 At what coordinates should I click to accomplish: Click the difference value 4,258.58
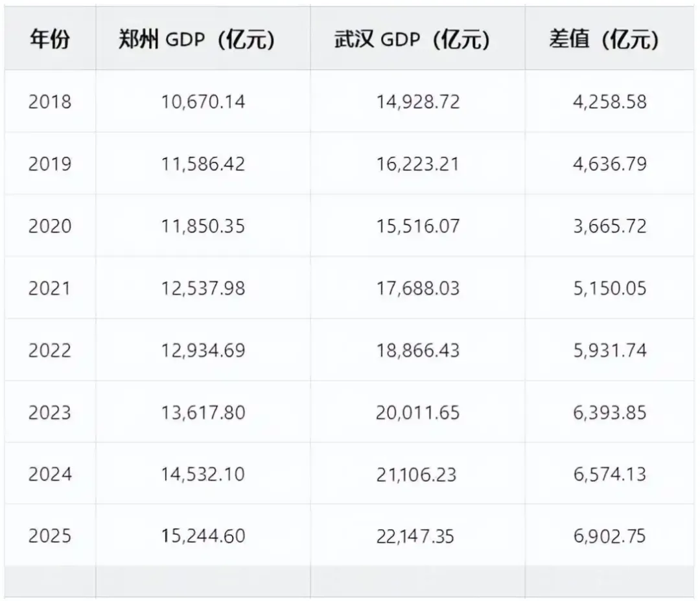tap(610, 102)
